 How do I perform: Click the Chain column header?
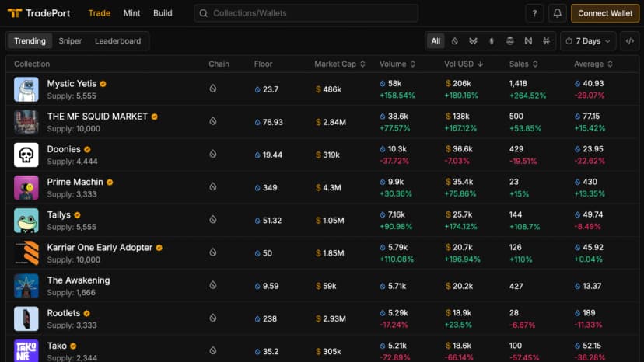tap(219, 64)
